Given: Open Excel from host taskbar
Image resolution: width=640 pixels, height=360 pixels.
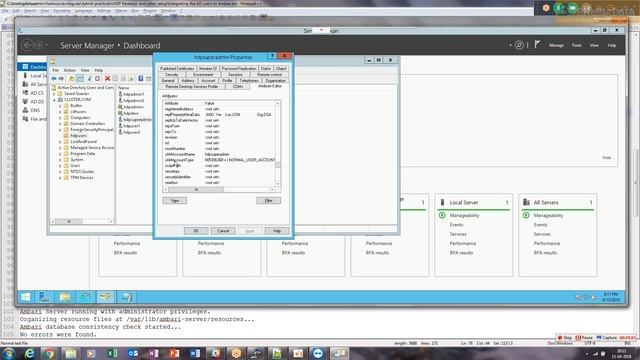Looking at the screenshot, I should pos(112,353).
